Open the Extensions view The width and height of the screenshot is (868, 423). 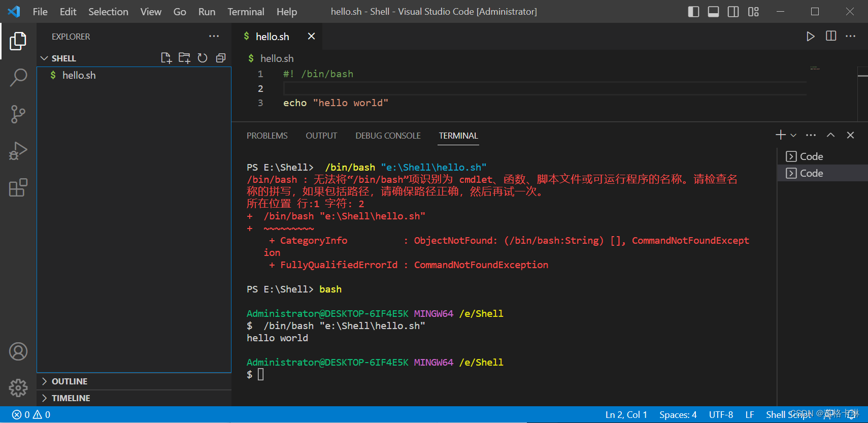[x=18, y=187]
